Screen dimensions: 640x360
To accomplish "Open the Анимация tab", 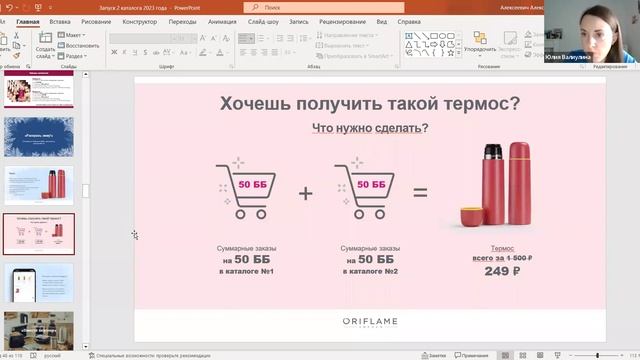I will coord(222,22).
